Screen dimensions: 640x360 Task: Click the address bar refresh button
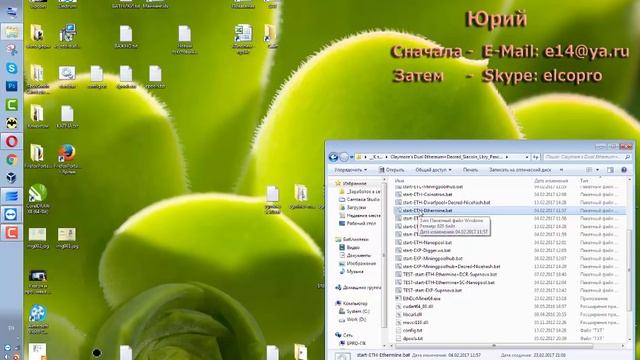point(536,157)
